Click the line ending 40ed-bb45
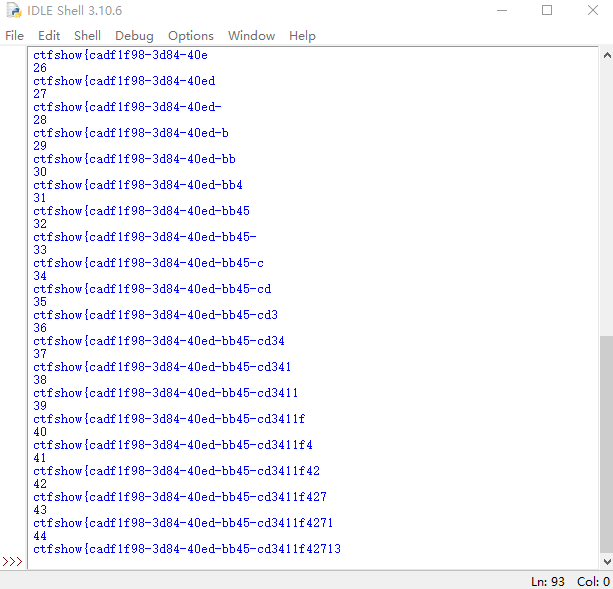The image size is (613, 589). click(142, 211)
